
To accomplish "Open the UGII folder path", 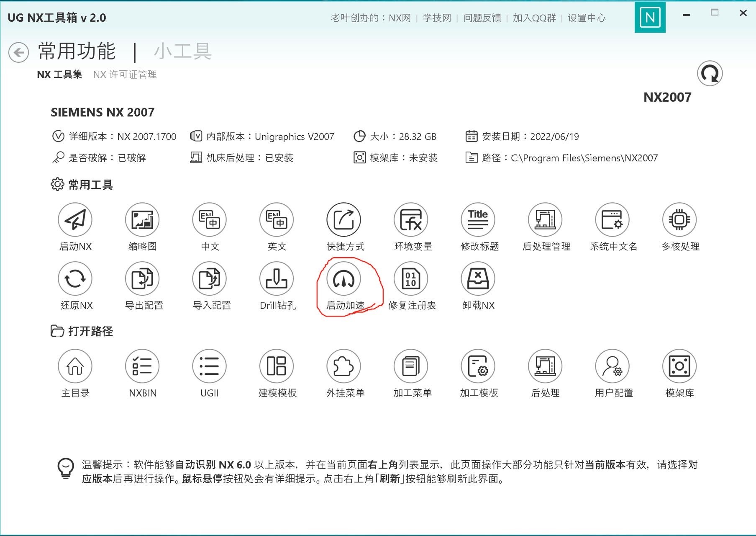I will [209, 366].
